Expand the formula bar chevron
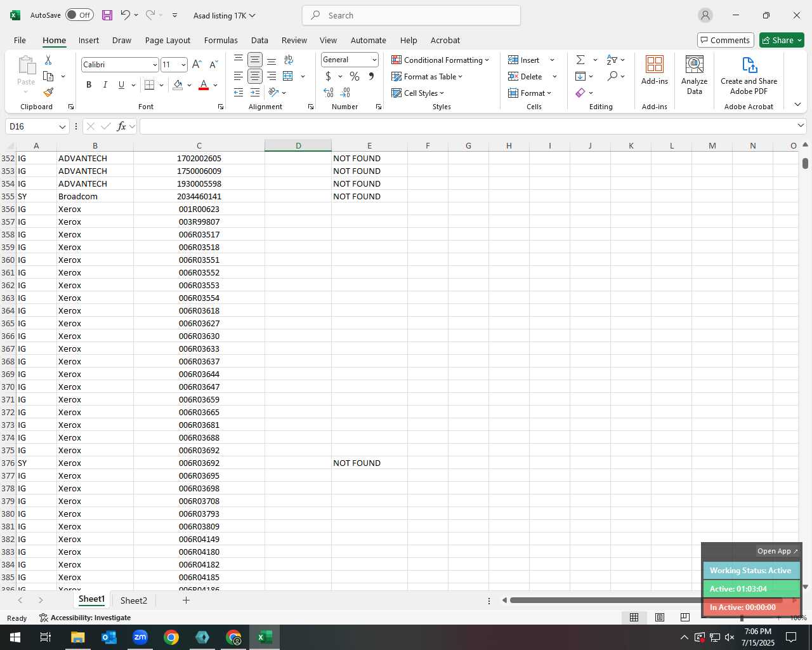The width and height of the screenshot is (812, 650). click(x=801, y=126)
